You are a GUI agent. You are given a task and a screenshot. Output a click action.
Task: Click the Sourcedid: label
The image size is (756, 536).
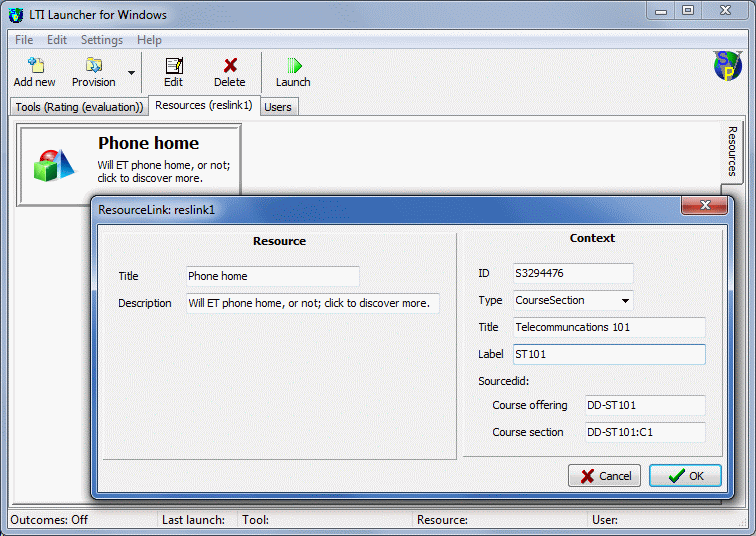tap(503, 381)
